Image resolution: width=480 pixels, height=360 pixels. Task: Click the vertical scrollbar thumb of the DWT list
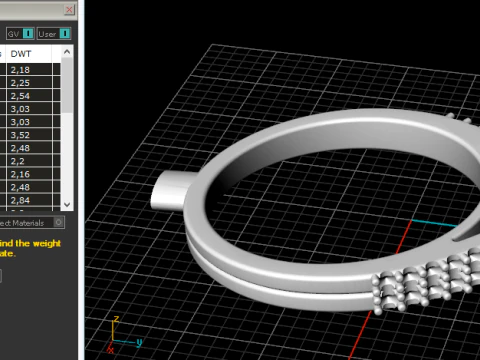click(67, 85)
